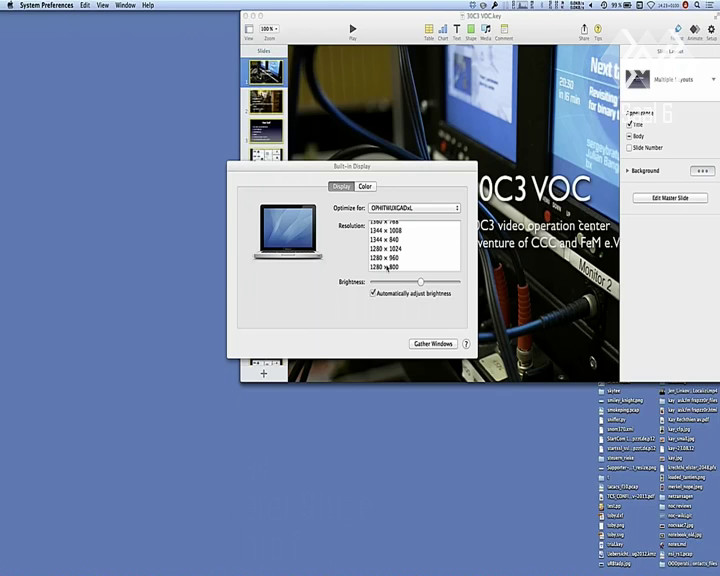Image resolution: width=720 pixels, height=576 pixels.
Task: Click the battery status in the menu bar
Action: coord(621,5)
